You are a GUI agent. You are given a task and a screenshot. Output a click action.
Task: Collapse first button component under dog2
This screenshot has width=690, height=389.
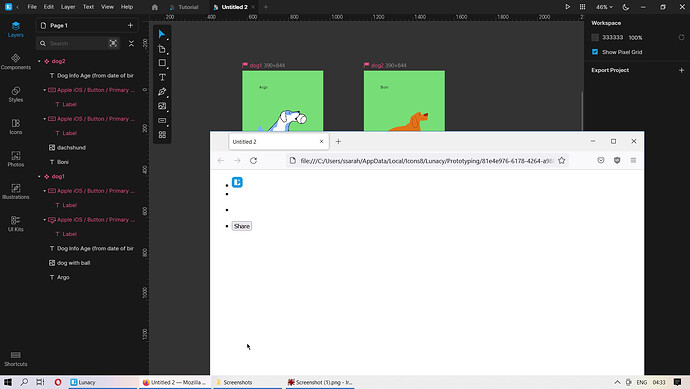pyautogui.click(x=44, y=90)
